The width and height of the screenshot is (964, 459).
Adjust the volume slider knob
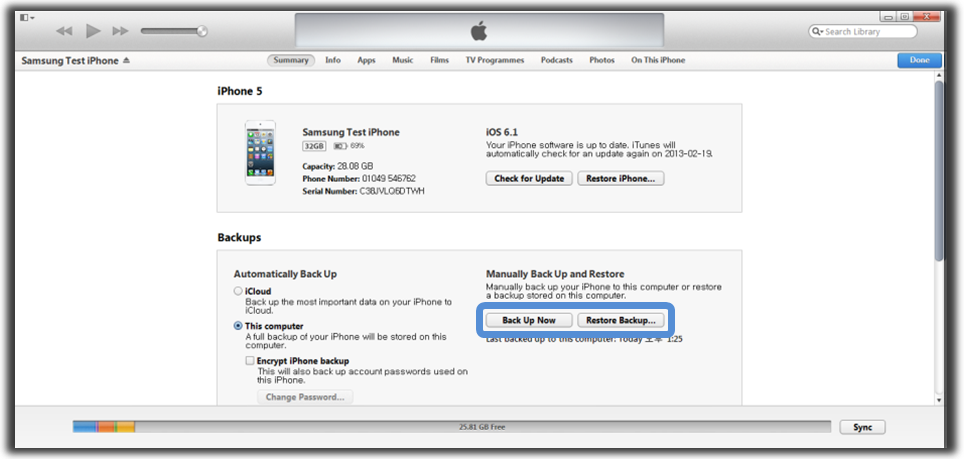(202, 31)
